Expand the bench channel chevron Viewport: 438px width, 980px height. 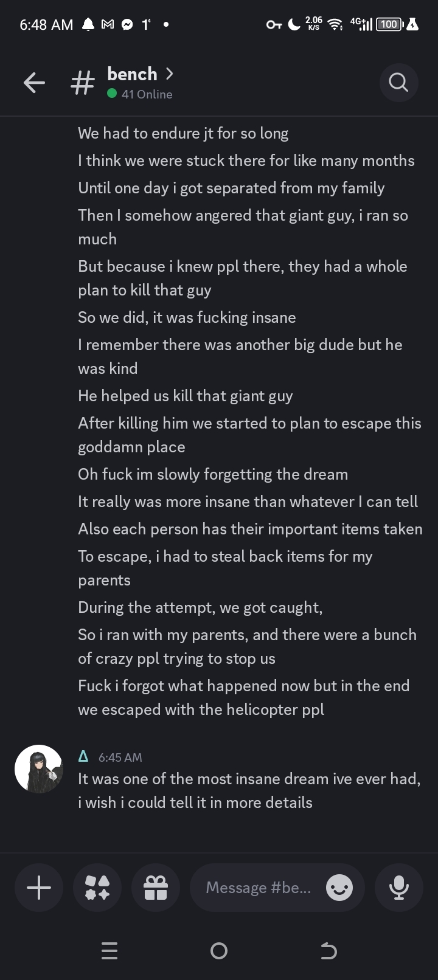coord(170,74)
